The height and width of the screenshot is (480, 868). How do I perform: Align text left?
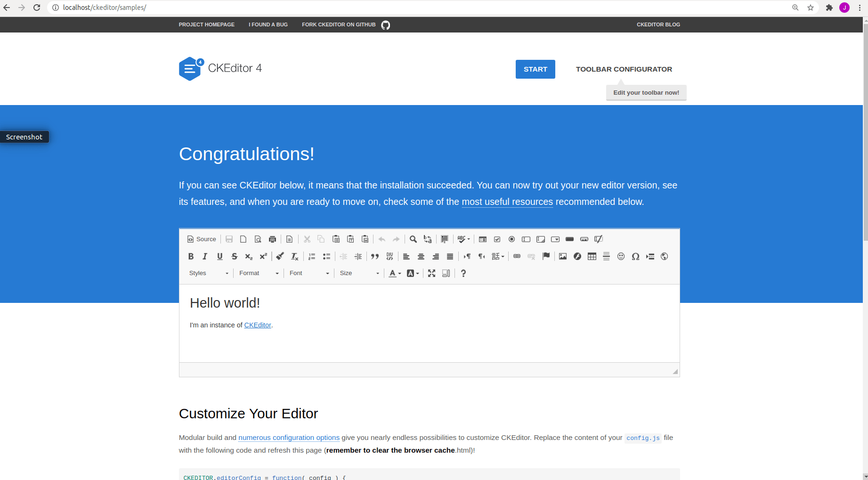(406, 256)
